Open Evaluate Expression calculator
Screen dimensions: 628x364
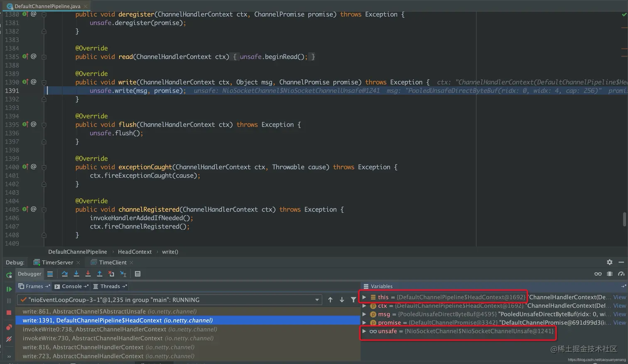click(137, 274)
